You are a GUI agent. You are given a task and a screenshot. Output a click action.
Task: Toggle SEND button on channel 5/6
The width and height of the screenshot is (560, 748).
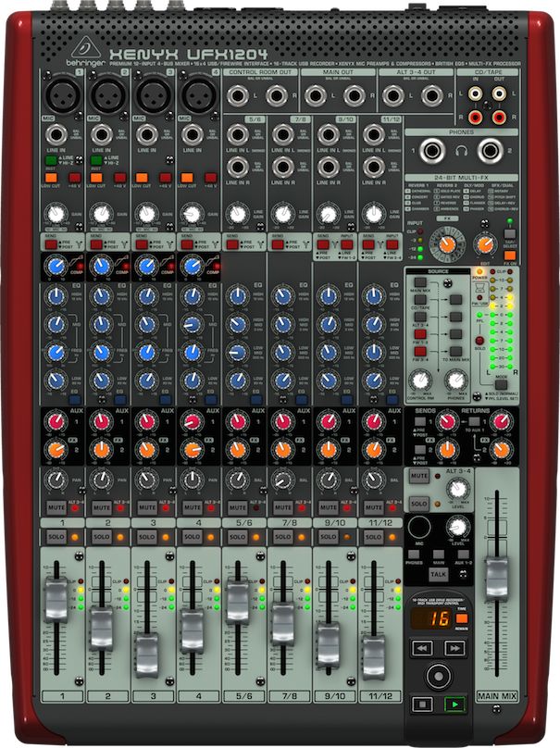coord(232,244)
